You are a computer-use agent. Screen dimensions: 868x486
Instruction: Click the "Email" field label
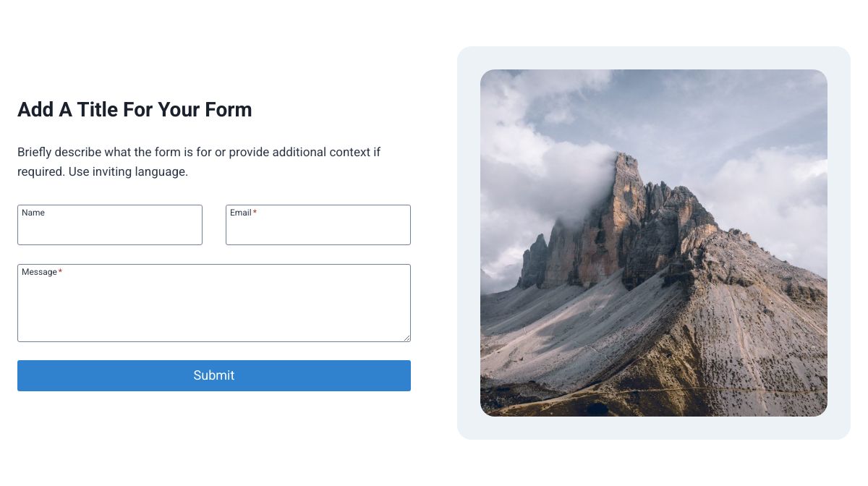pyautogui.click(x=240, y=213)
